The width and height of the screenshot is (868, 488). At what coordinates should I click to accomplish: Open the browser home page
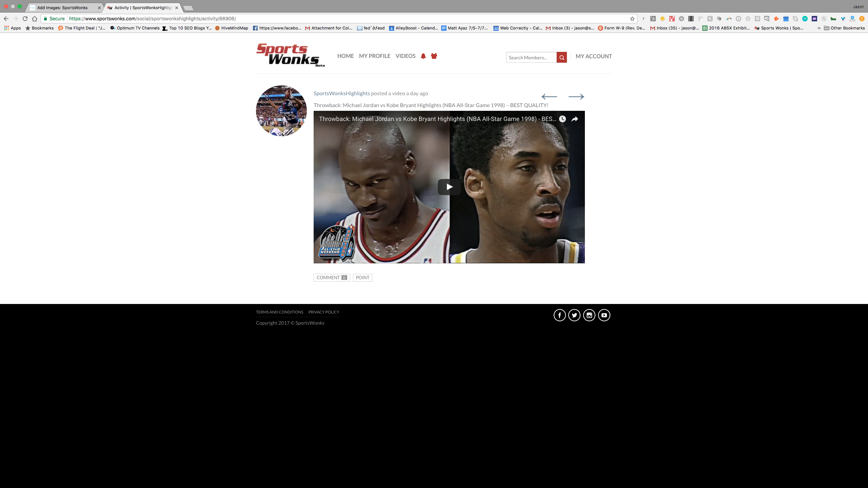click(35, 19)
